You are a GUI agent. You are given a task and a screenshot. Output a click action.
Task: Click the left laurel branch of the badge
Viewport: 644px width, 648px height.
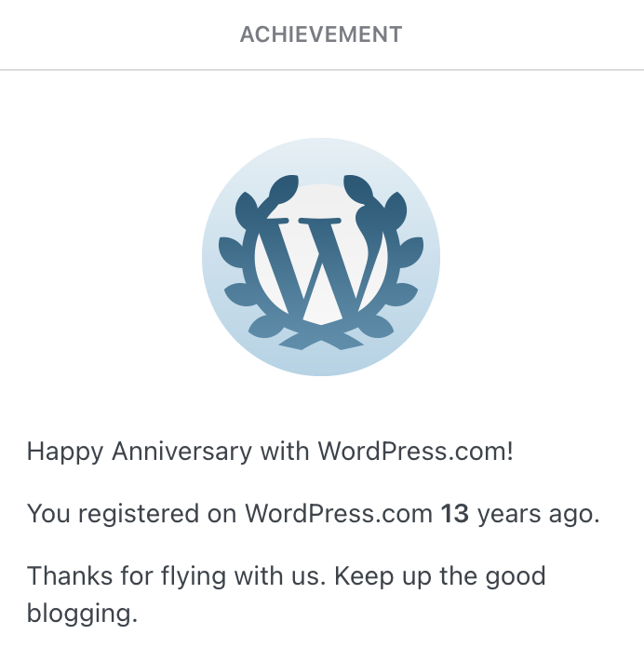coord(241,261)
